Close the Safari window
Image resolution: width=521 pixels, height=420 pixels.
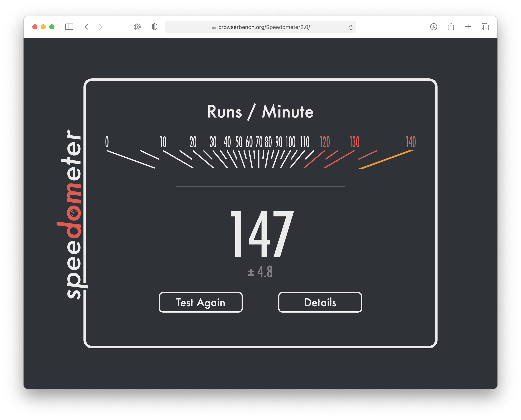pyautogui.click(x=35, y=27)
